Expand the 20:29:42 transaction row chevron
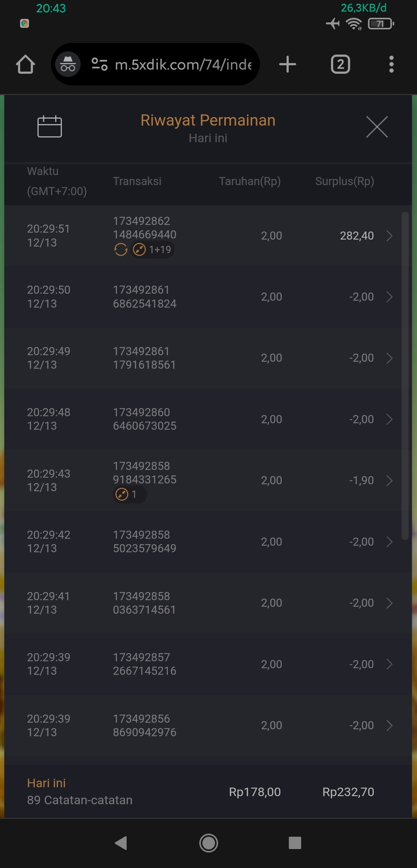417x868 pixels. (390, 542)
